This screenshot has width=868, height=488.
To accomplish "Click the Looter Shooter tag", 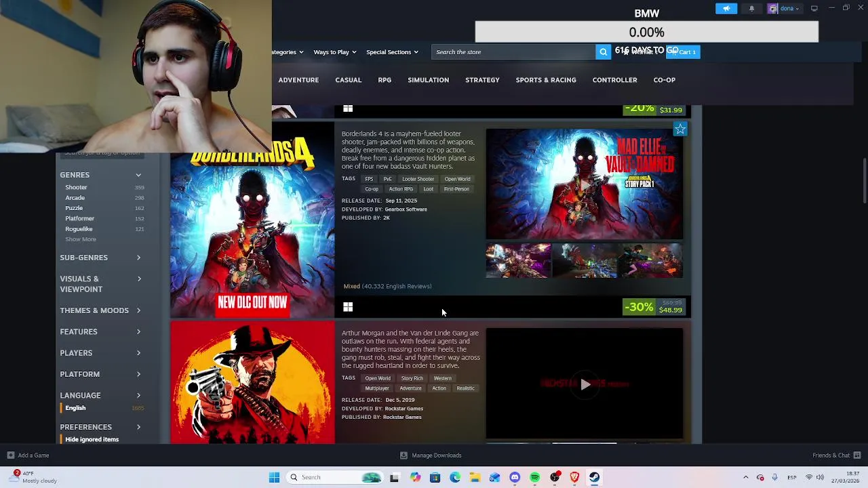I will click(x=418, y=179).
